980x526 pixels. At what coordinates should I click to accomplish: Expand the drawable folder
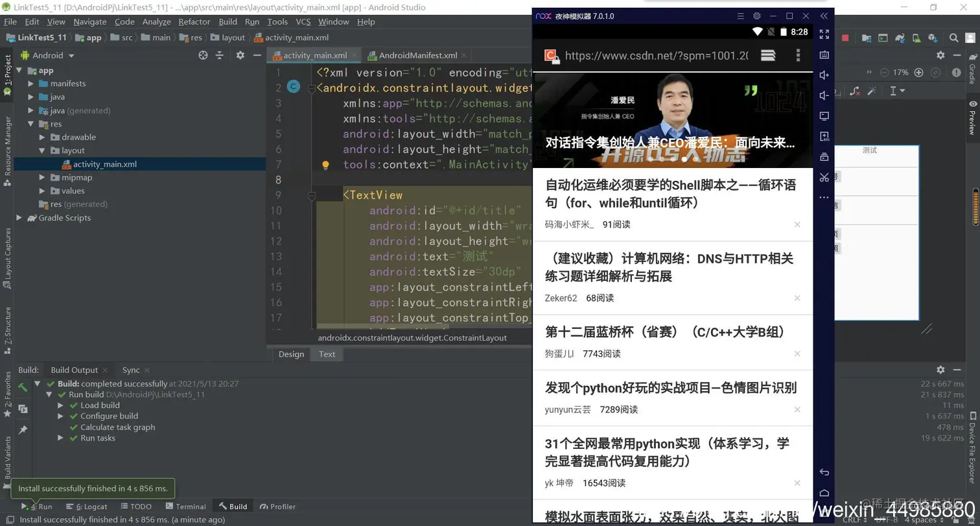coord(42,137)
